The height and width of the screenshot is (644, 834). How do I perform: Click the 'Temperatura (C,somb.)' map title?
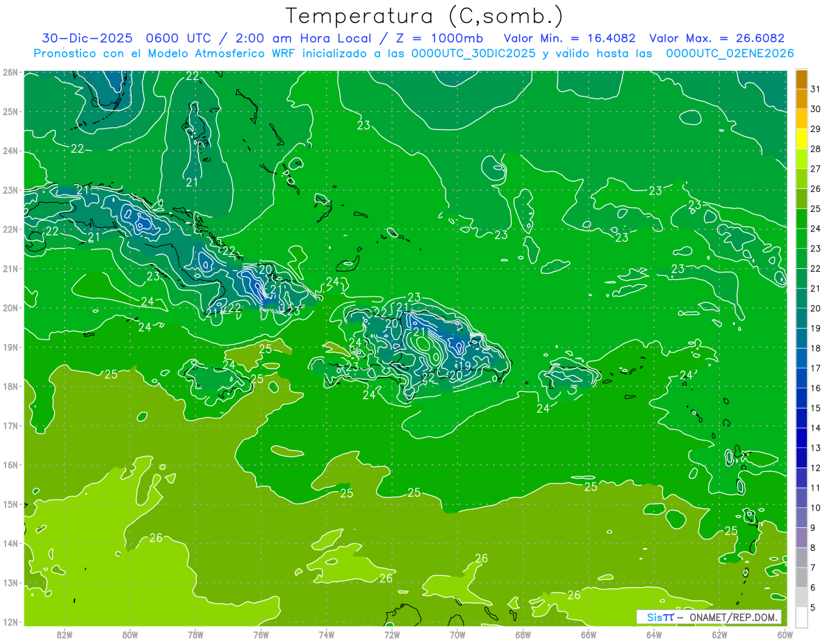425,16
